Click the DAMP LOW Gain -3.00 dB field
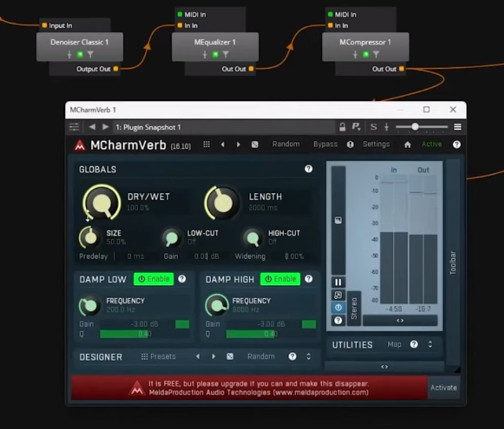 [x=145, y=324]
